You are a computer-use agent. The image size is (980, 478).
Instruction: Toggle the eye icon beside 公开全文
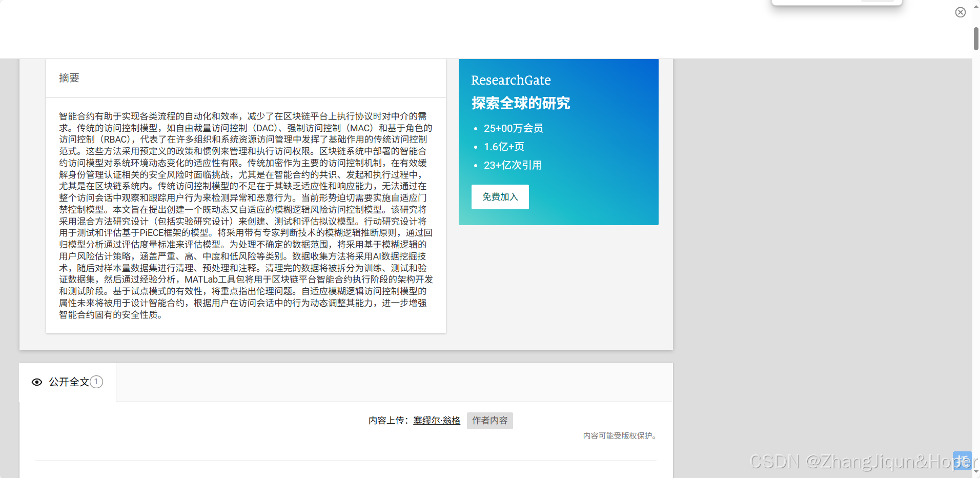pyautogui.click(x=36, y=382)
